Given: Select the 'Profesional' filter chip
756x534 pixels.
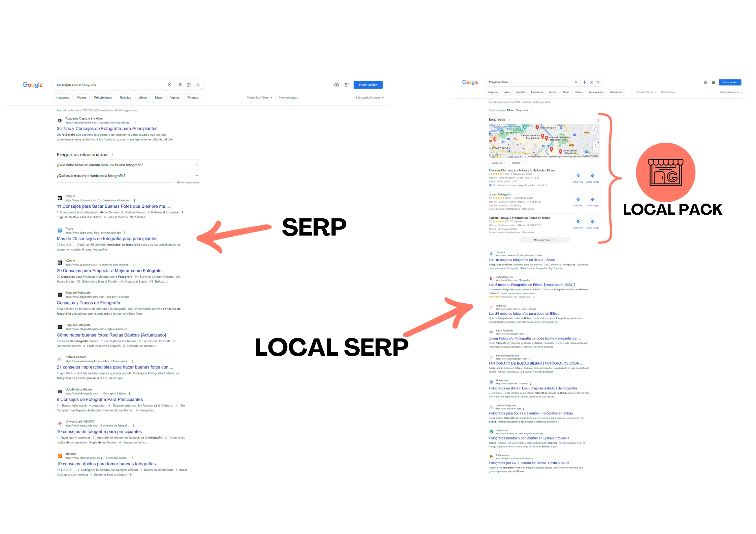Looking at the screenshot, I should [x=537, y=92].
